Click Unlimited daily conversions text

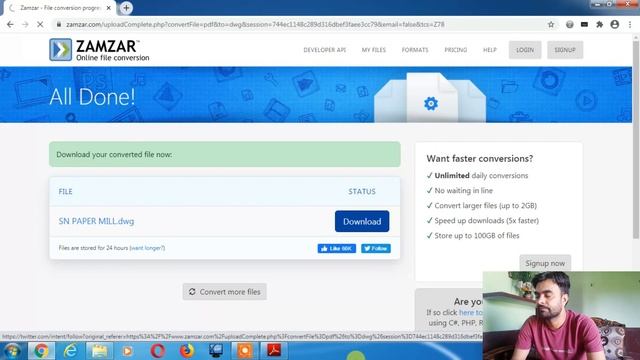point(481,176)
